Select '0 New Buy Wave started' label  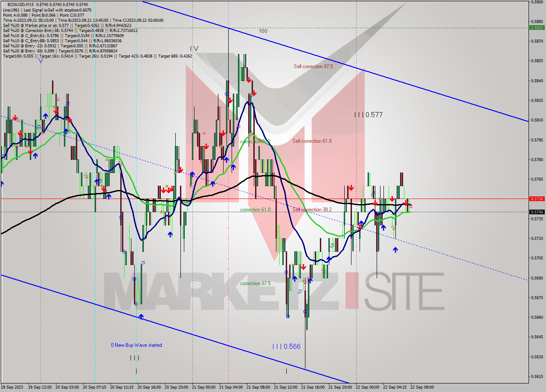click(x=136, y=345)
